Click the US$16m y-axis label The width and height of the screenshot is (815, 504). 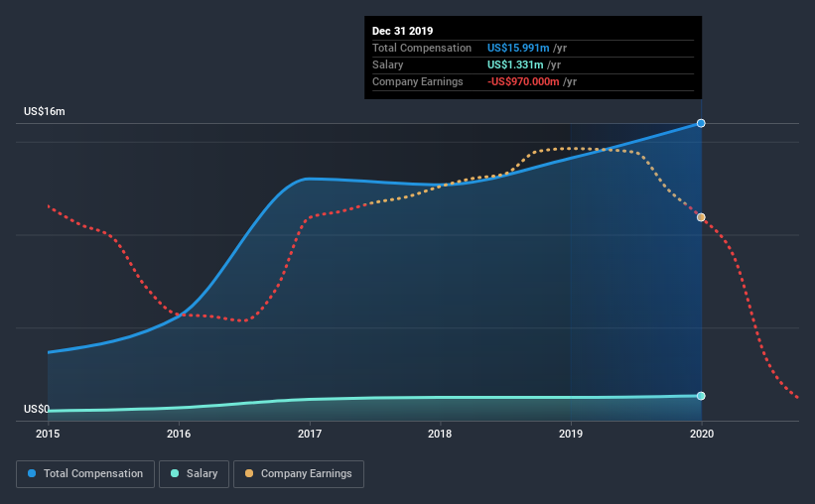(45, 111)
